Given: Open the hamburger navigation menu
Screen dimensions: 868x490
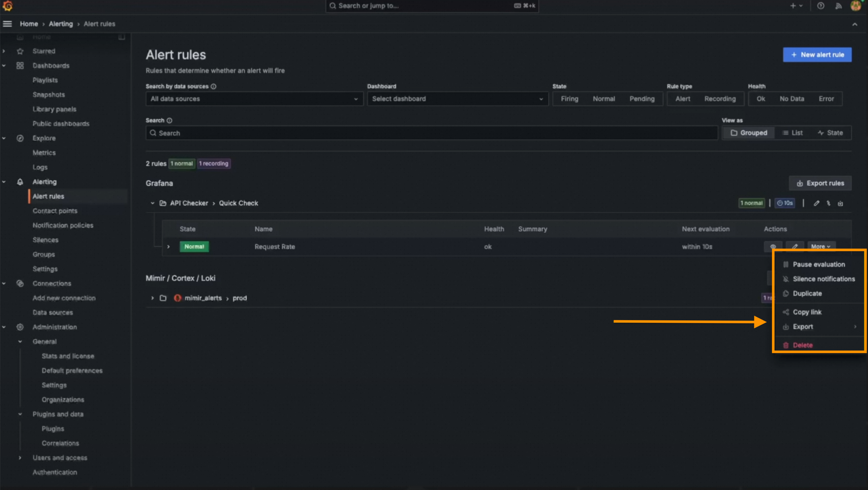Looking at the screenshot, I should 8,24.
